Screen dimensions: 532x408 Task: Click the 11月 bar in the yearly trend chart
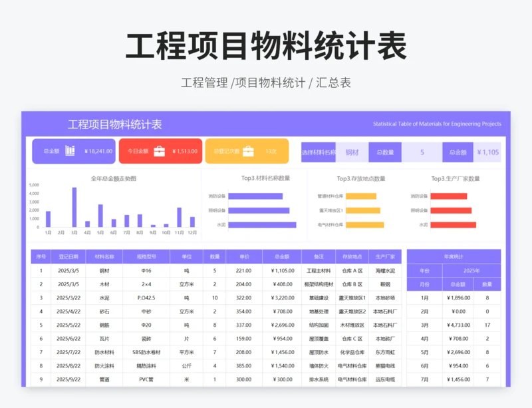coord(179,217)
